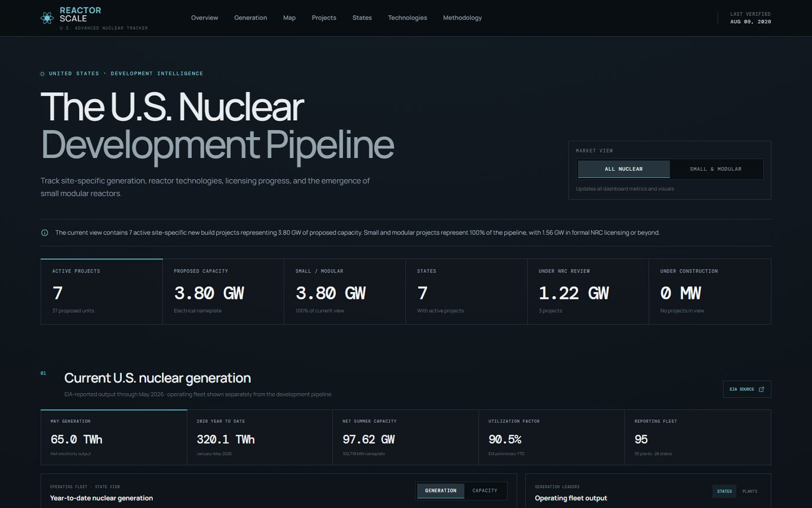Screen dimensions: 812x508
Task: Click the Under Construction 0 MW card
Action: point(710,291)
